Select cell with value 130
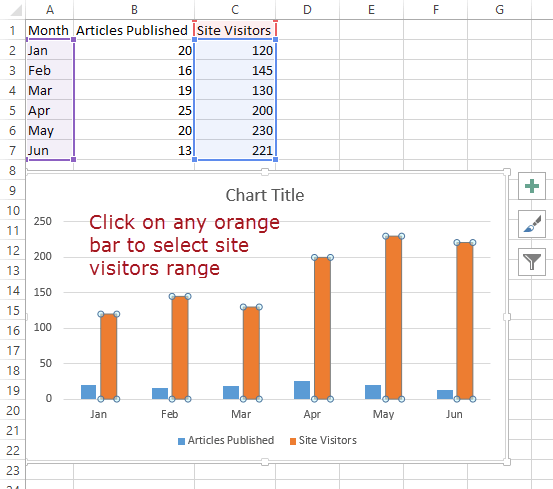Image resolution: width=553 pixels, height=489 pixels. pyautogui.click(x=235, y=90)
